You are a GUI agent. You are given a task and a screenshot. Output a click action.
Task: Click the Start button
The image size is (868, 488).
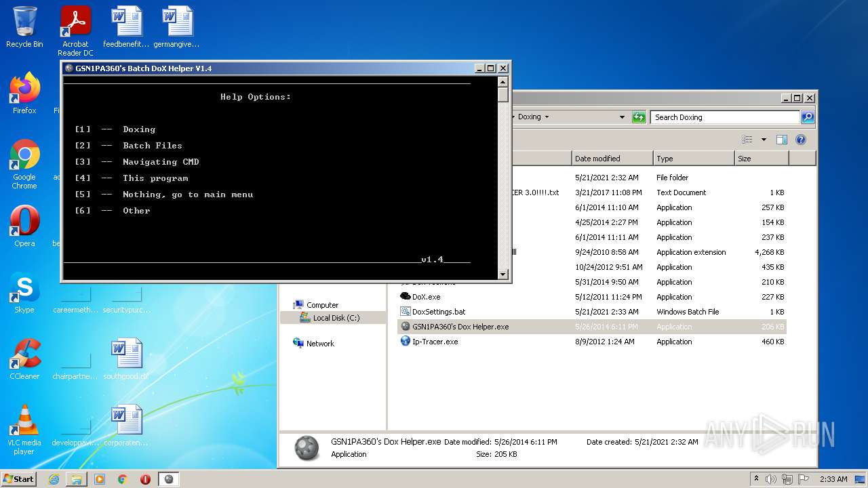[x=18, y=479]
